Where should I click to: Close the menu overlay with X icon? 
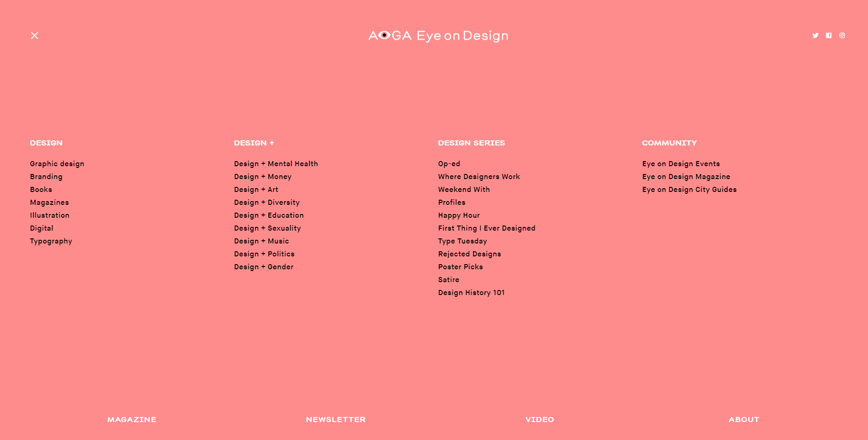pos(35,35)
